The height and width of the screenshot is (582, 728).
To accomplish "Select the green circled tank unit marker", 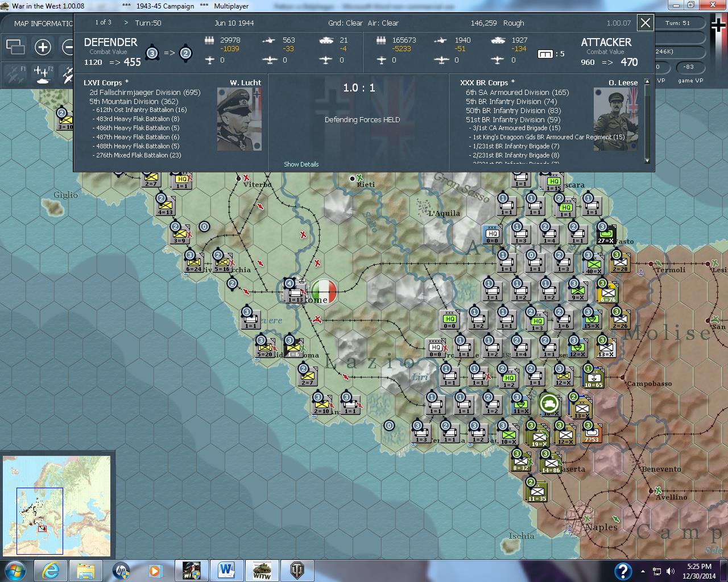I will click(x=550, y=402).
